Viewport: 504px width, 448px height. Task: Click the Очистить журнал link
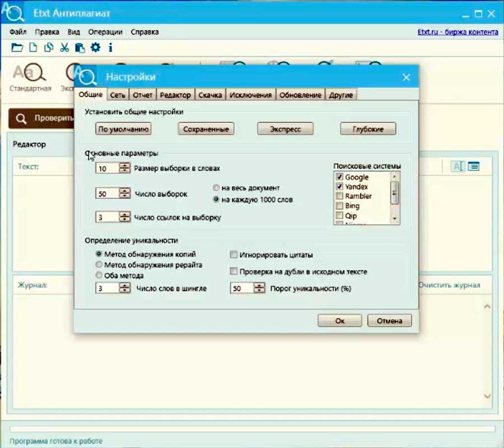(449, 285)
